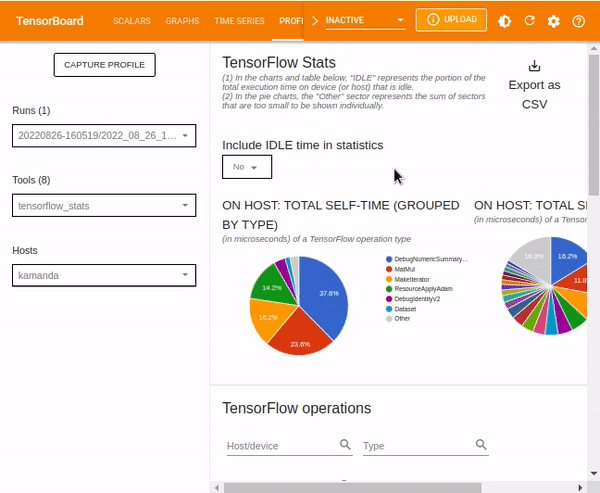Click the Export as CSV text
The width and height of the screenshot is (600, 493).
tap(534, 94)
